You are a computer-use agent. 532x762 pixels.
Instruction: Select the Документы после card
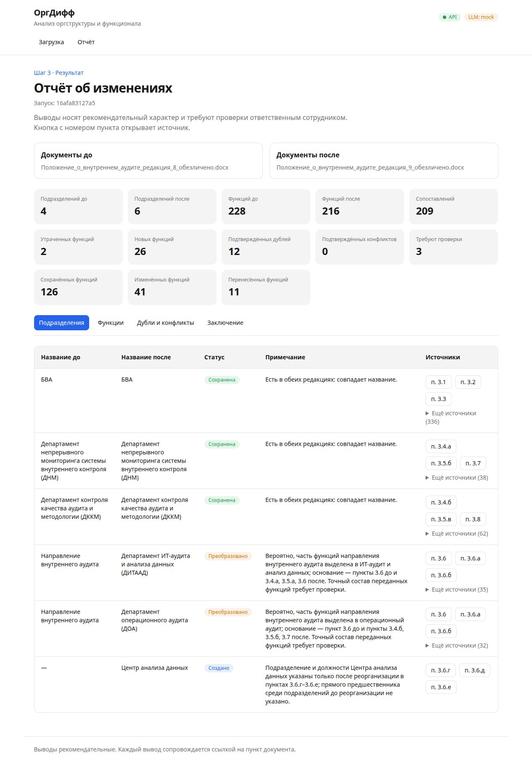(x=384, y=161)
